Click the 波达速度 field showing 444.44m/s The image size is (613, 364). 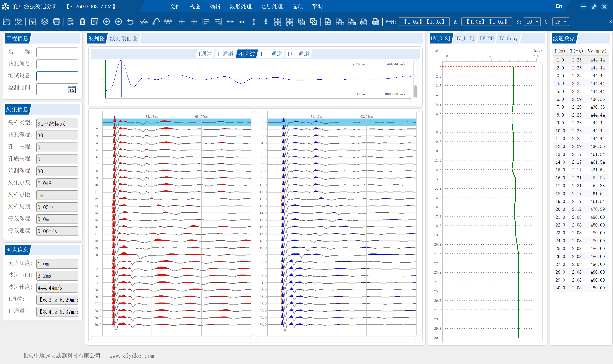coord(57,288)
